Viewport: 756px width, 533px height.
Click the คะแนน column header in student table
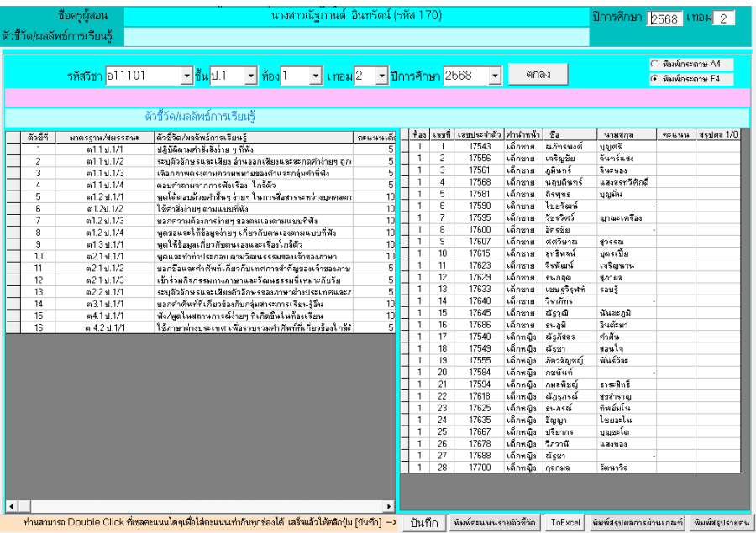(x=675, y=134)
